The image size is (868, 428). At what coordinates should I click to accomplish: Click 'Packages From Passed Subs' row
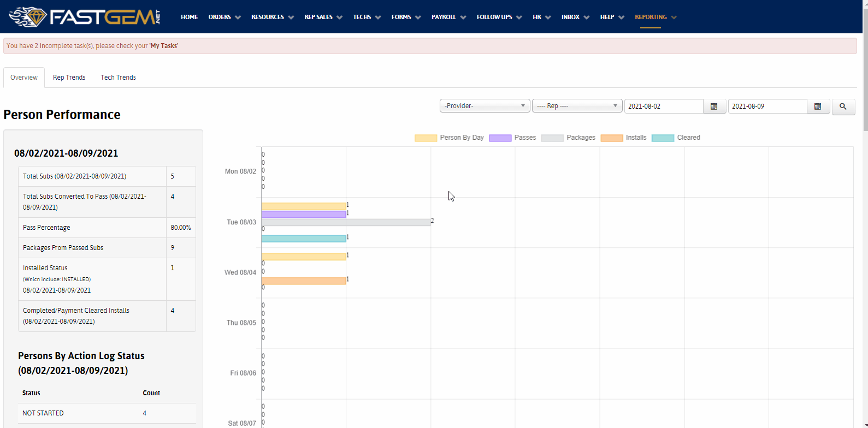point(107,248)
